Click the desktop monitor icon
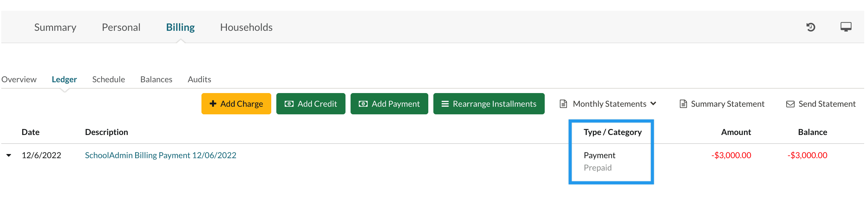The image size is (868, 202). point(846,27)
